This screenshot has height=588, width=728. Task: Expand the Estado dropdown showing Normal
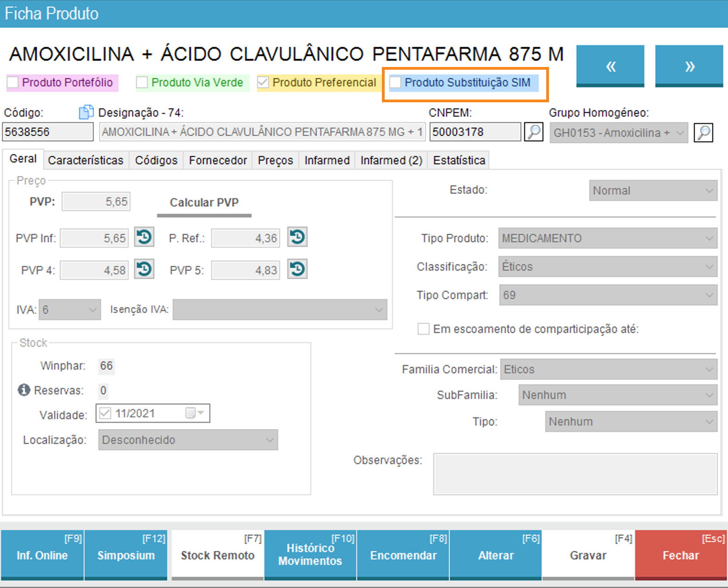pyautogui.click(x=653, y=190)
